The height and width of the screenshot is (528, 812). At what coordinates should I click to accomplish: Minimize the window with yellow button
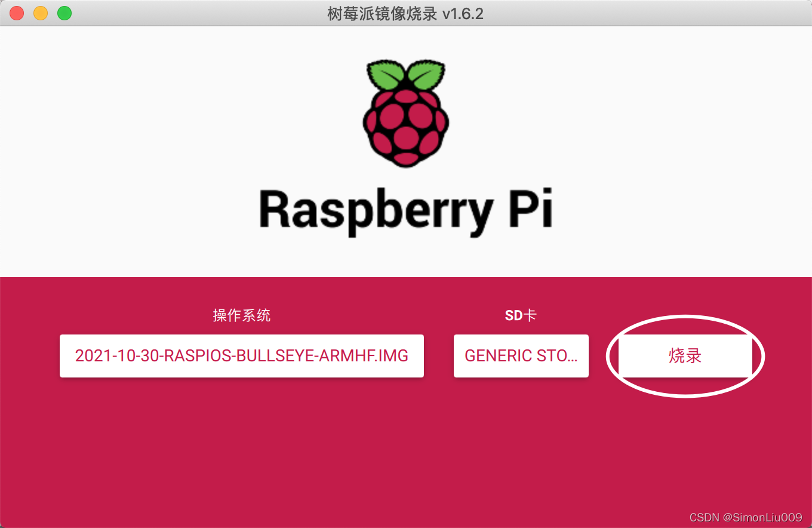pyautogui.click(x=41, y=13)
